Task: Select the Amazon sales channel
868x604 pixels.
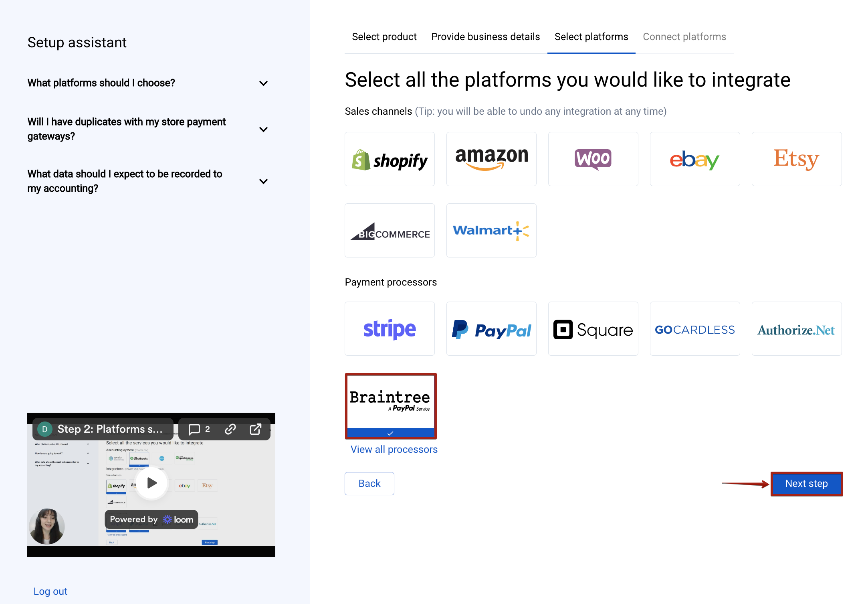Action: tap(491, 159)
